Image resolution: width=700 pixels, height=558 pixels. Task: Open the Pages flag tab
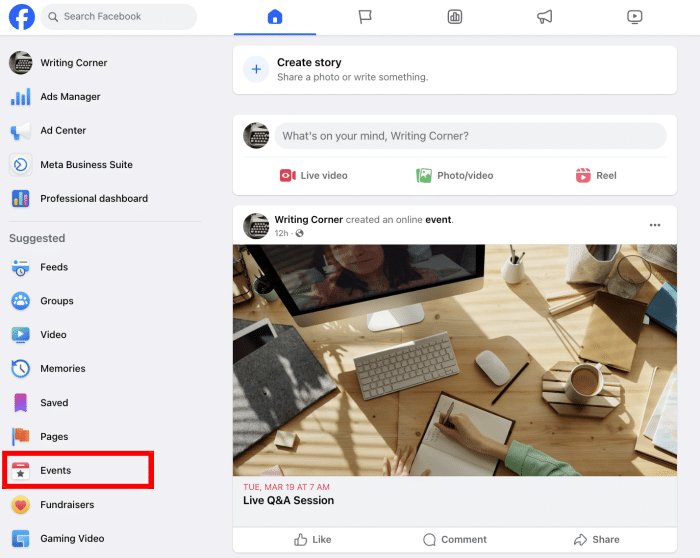[365, 17]
